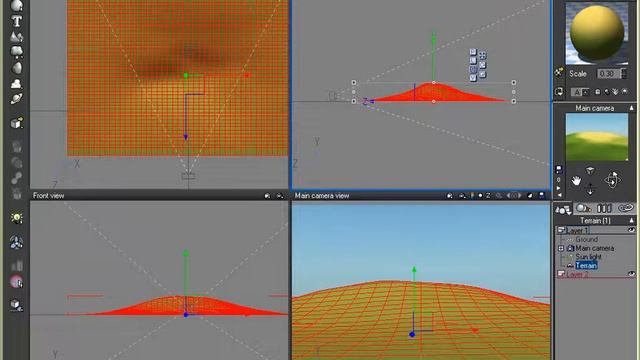The width and height of the screenshot is (640, 360).
Task: Select the Ground item
Action: coord(587,240)
